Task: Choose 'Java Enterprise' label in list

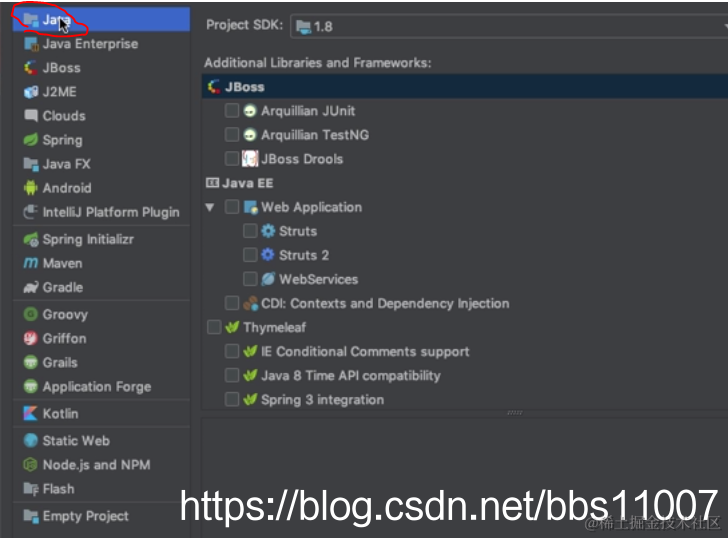Action: pyautogui.click(x=90, y=44)
